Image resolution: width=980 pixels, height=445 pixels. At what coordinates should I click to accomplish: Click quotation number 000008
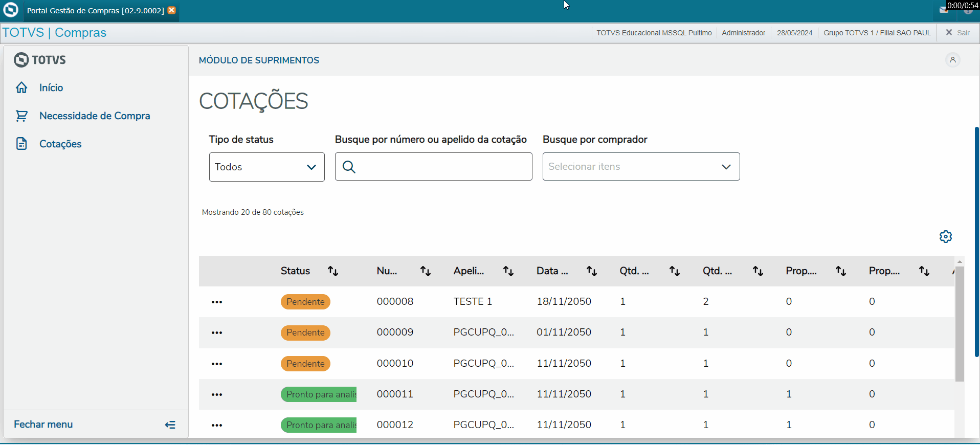coord(395,302)
